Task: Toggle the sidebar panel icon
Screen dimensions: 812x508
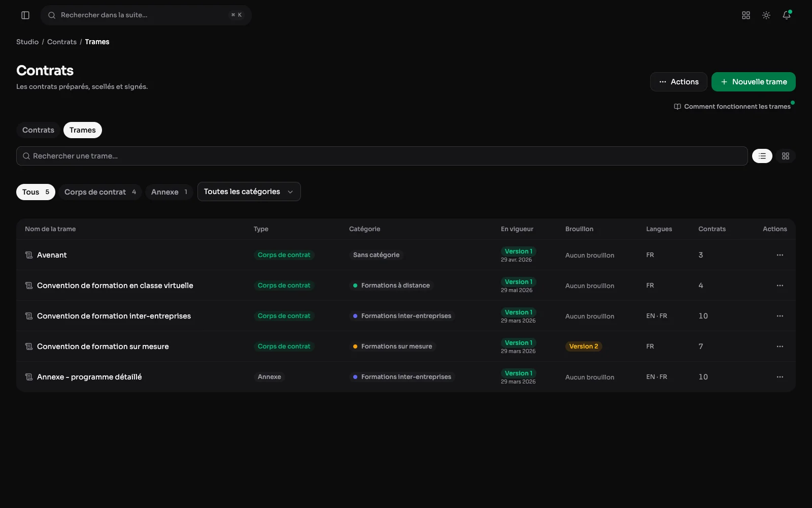Action: click(x=25, y=15)
